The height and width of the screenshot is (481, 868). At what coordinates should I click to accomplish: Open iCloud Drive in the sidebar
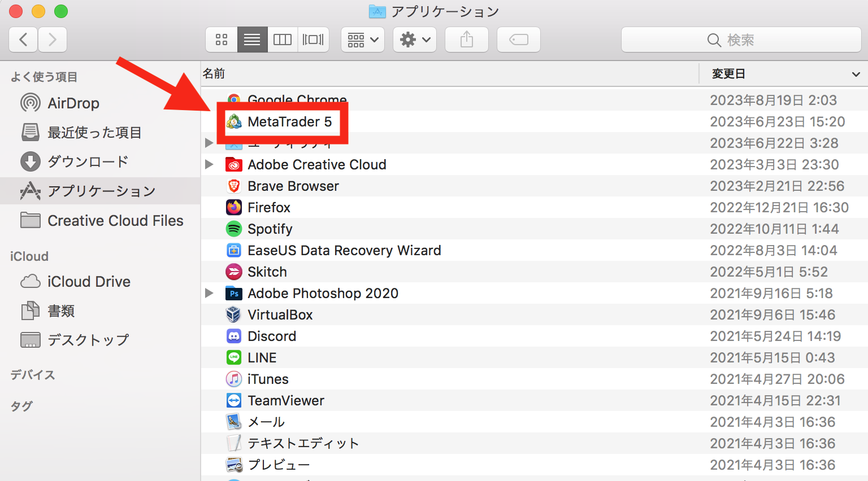click(100, 281)
